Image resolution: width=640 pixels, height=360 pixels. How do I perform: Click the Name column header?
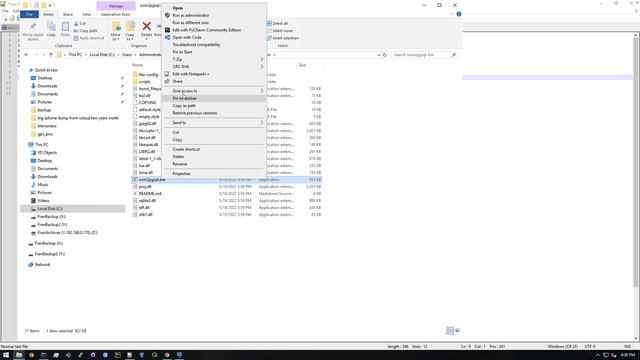138,65
